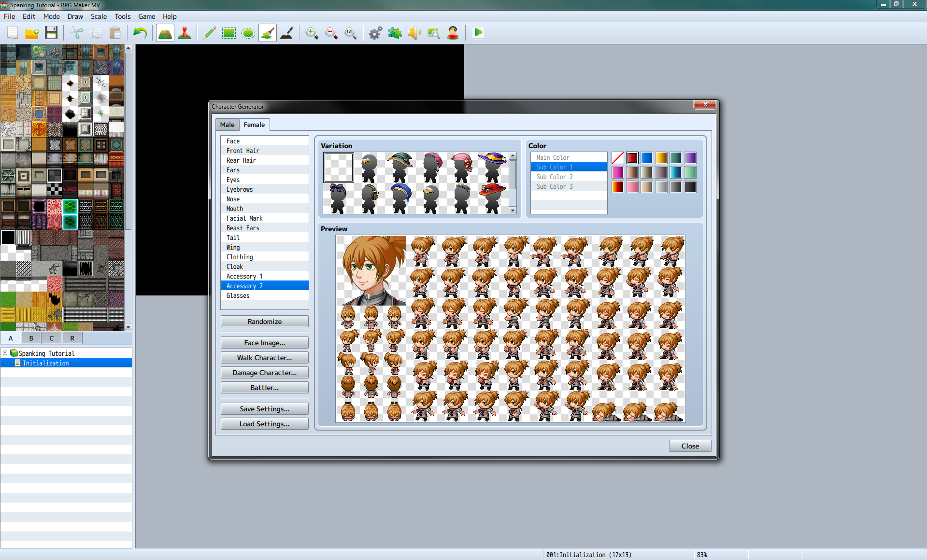Select Sub Color 2 in the Color list
Viewport: 927px width, 560px height.
[x=569, y=177]
